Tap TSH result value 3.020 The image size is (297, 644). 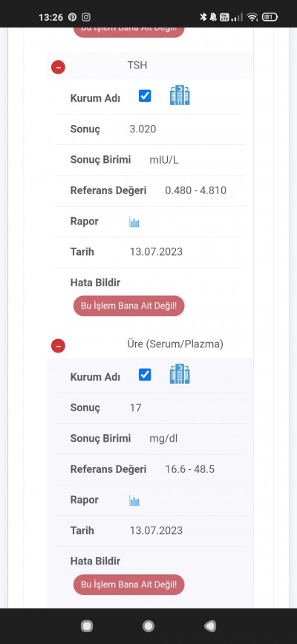[143, 129]
